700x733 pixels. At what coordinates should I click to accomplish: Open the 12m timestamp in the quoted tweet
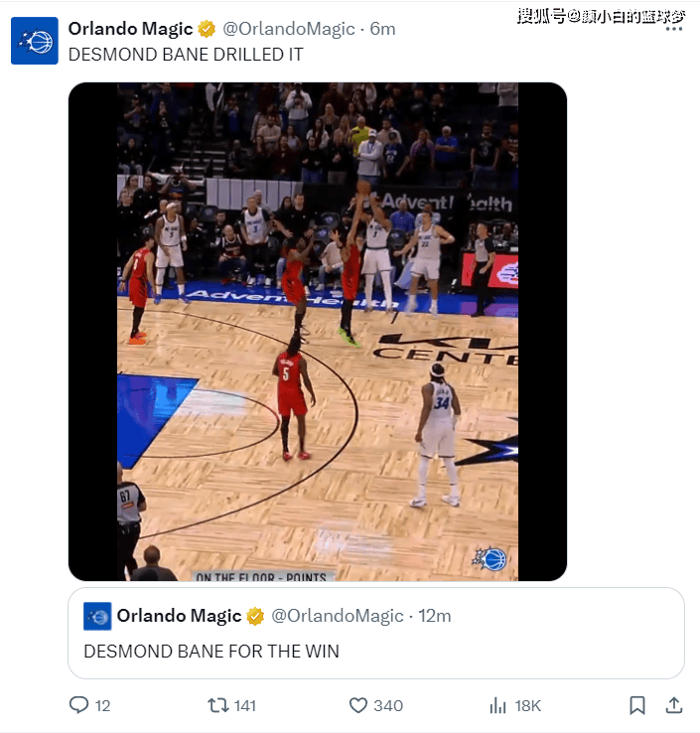tap(435, 616)
